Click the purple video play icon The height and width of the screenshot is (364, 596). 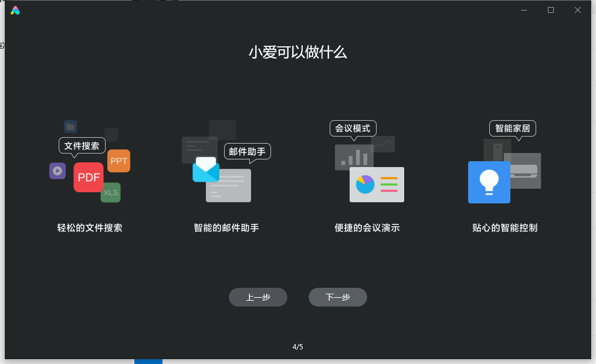click(57, 171)
